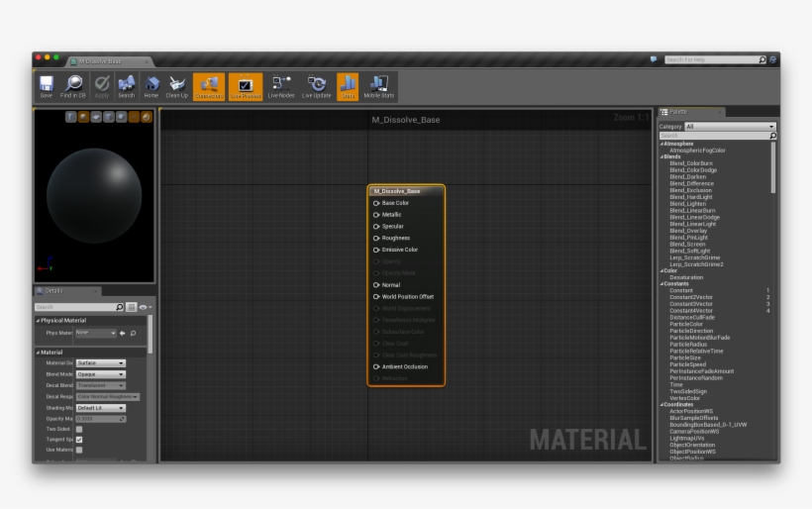Close the M_Dissolve_Base tab
This screenshot has height=509, width=812.
147,61
